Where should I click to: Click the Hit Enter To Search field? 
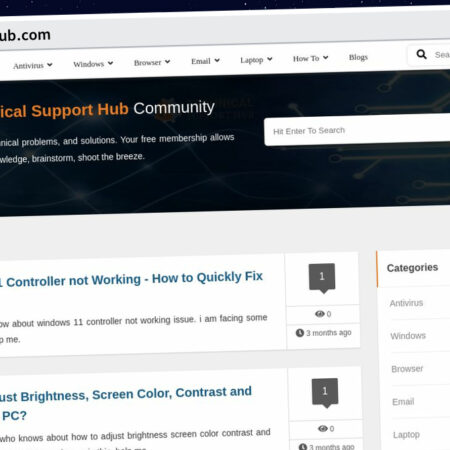357,130
